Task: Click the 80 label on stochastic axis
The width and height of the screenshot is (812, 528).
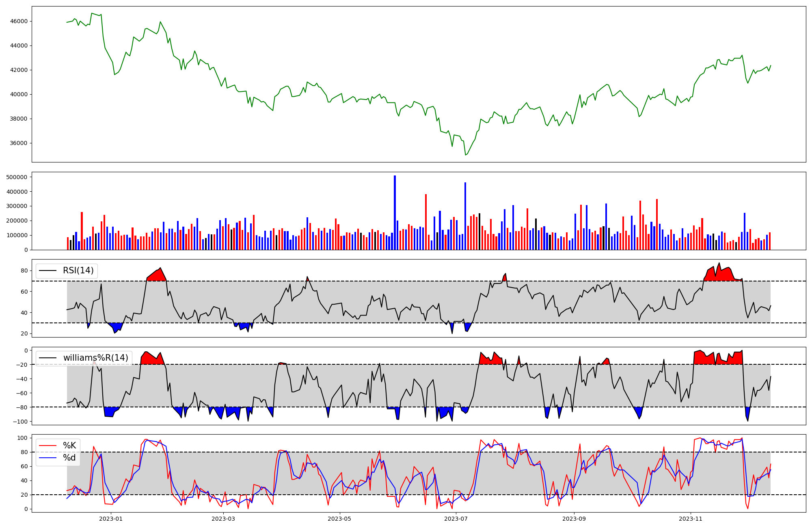Action: 24,452
